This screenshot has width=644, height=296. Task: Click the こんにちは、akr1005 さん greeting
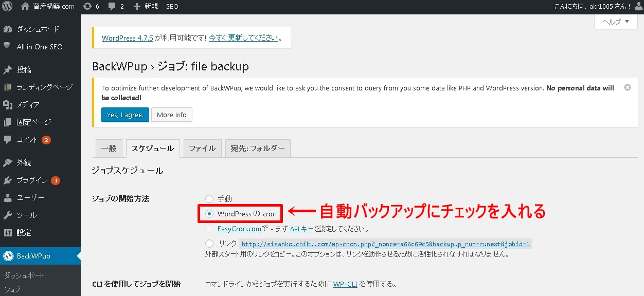(x=593, y=7)
